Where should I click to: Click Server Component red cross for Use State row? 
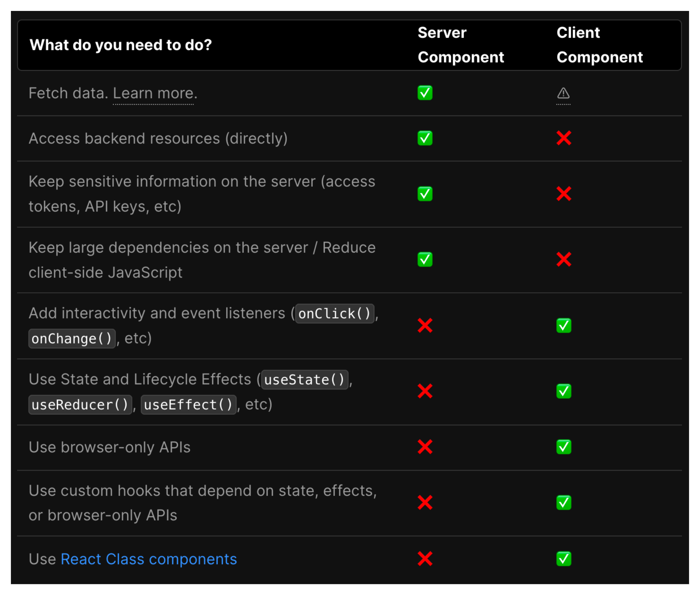[425, 391]
